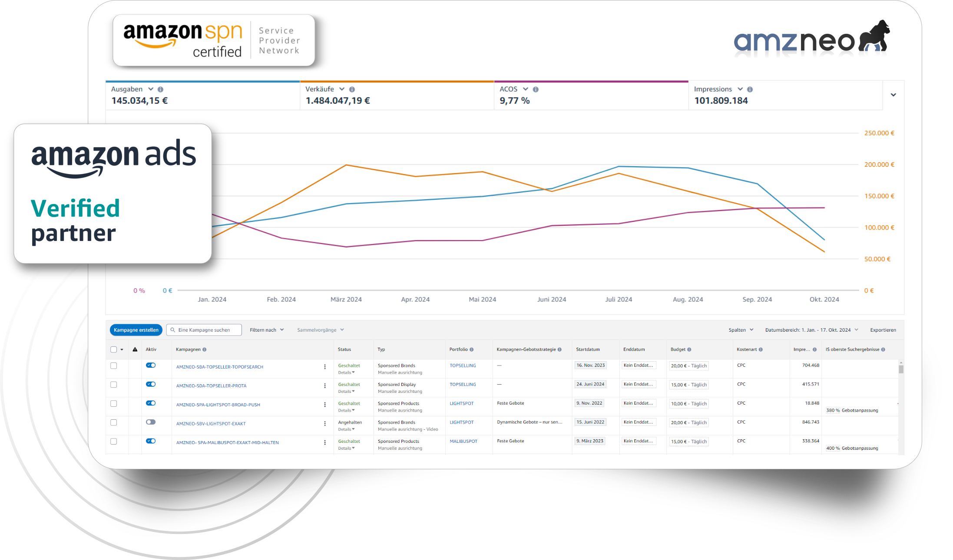Collapse the metrics panel chevron
Screen dimensions: 953x560
point(893,95)
